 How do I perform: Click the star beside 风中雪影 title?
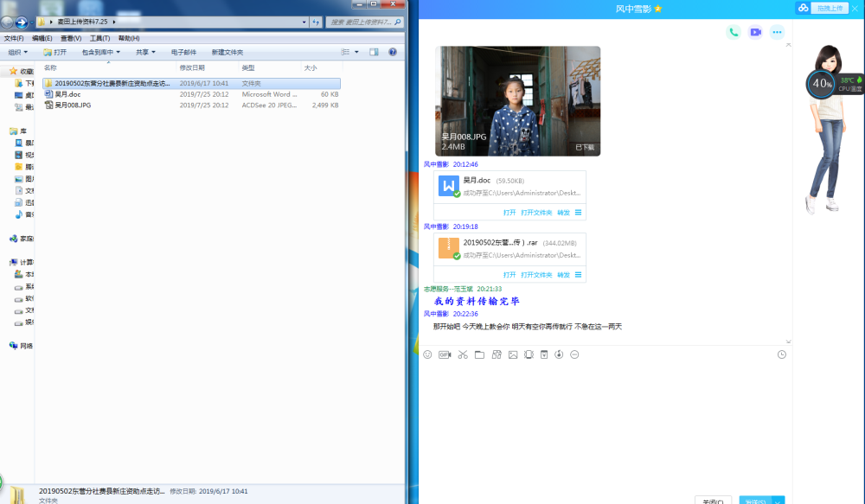pyautogui.click(x=657, y=9)
